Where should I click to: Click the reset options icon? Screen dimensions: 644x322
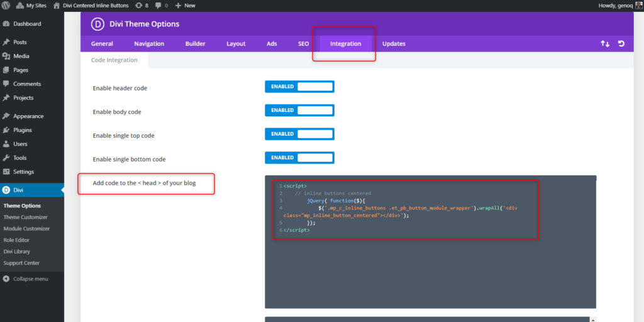621,43
